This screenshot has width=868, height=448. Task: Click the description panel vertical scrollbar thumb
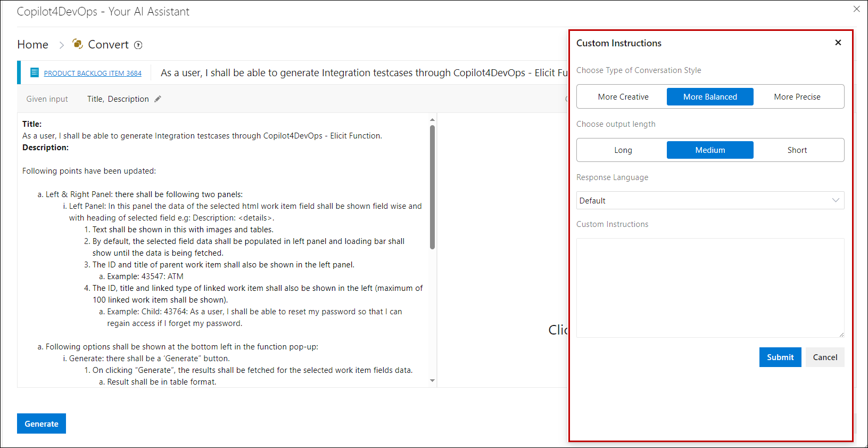pyautogui.click(x=432, y=187)
